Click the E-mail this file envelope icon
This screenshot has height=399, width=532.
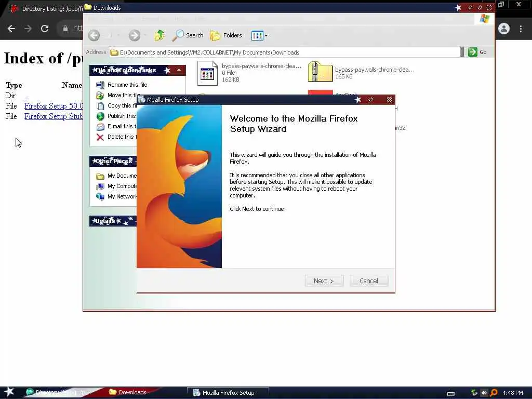100,127
